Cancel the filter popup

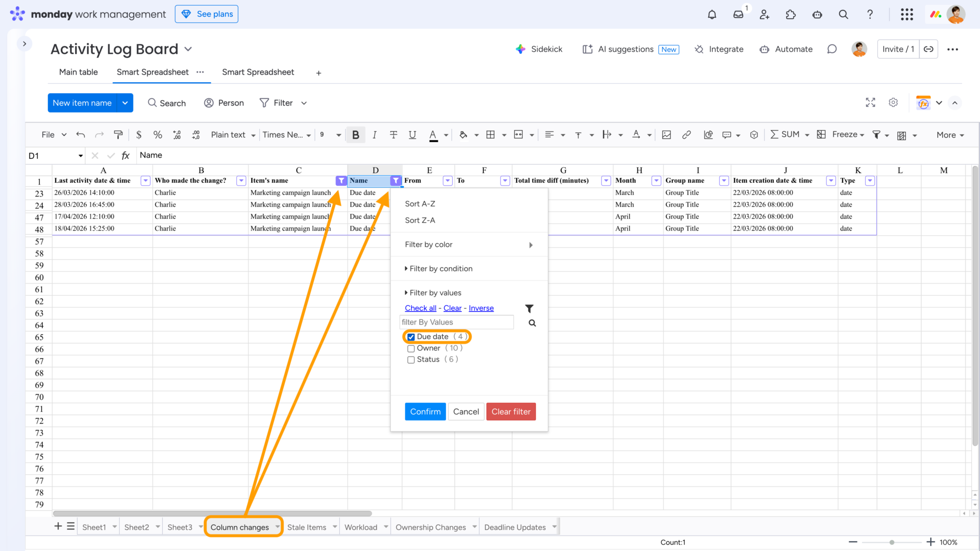point(466,412)
